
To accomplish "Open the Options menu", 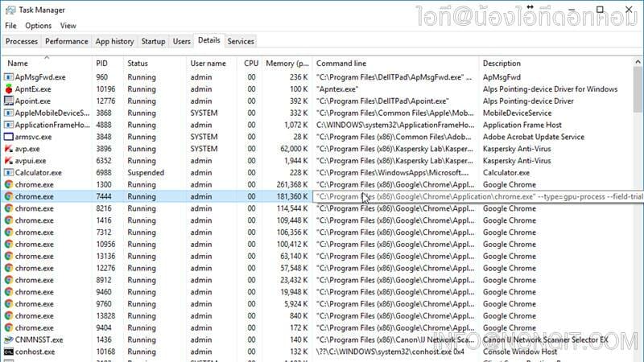I will 38,26.
